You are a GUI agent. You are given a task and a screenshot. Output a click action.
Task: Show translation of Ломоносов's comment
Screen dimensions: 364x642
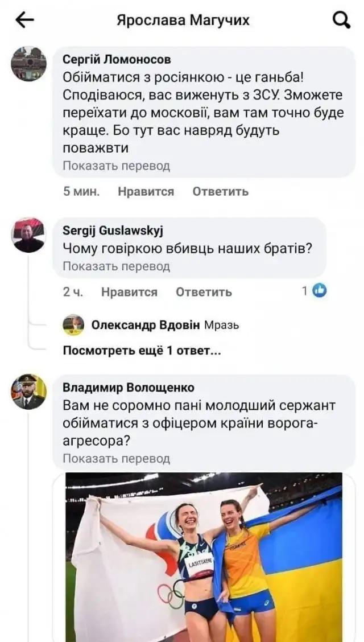[116, 166]
